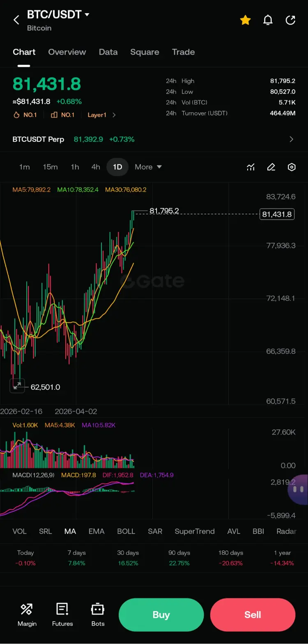Toggle the favorite star icon

[245, 20]
